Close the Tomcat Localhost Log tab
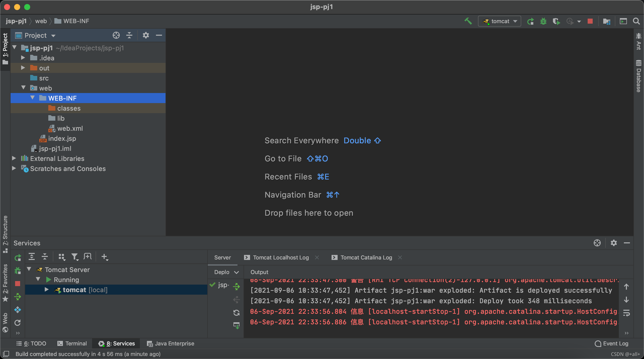The height and width of the screenshot is (359, 644). pos(317,257)
